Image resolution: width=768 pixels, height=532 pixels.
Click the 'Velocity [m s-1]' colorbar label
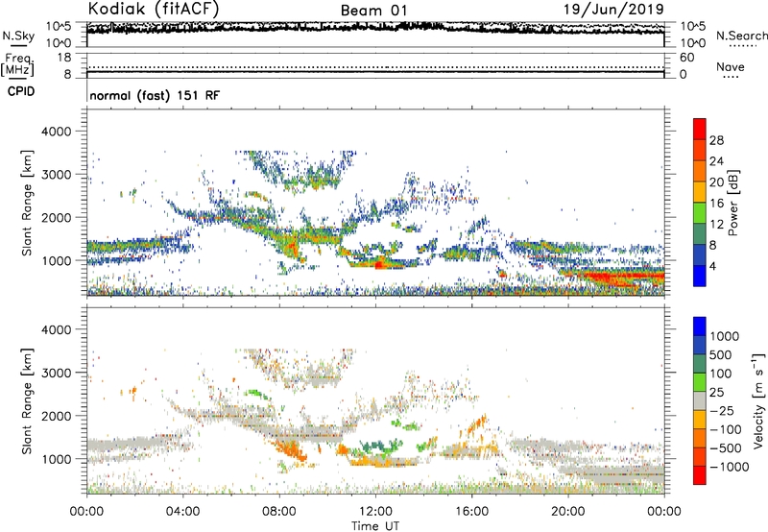coord(758,400)
